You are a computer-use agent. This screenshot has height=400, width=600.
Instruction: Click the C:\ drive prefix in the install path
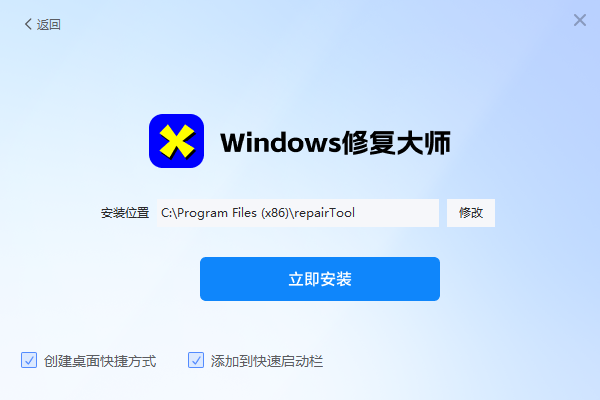[169, 213]
